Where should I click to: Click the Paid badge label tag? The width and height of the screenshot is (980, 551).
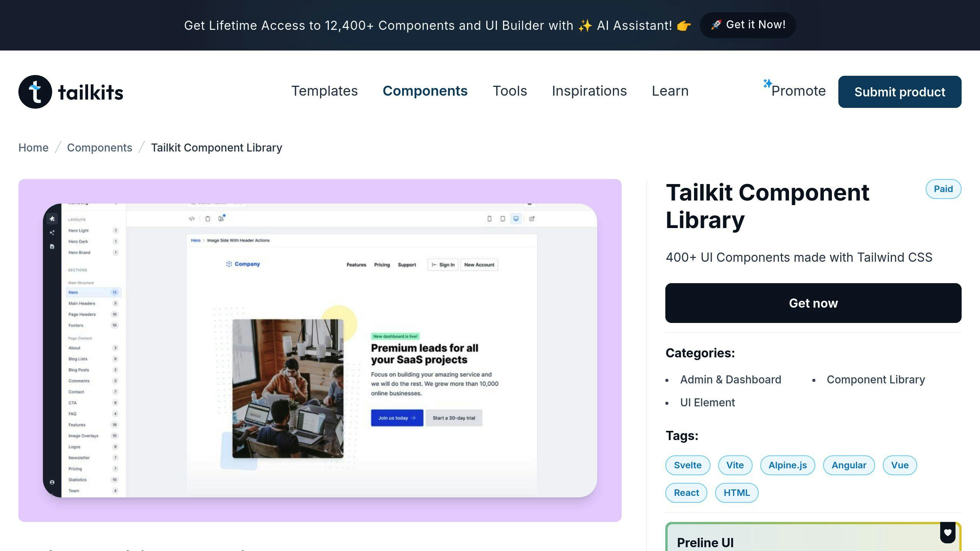944,189
